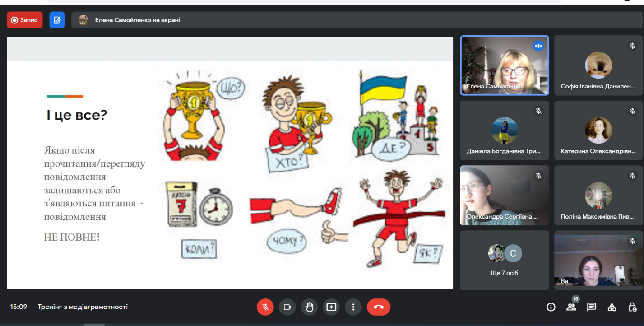Select Елена Самойленко's video tile
The width and height of the screenshot is (644, 326).
505,65
